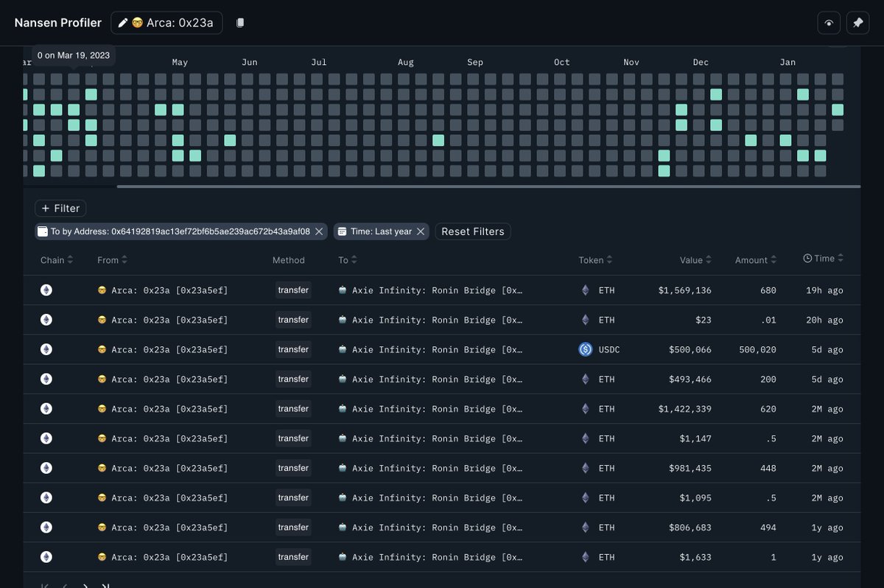The width and height of the screenshot is (884, 588).
Task: Click Ethereum chain icon in $1,633 row
Action: (46, 557)
